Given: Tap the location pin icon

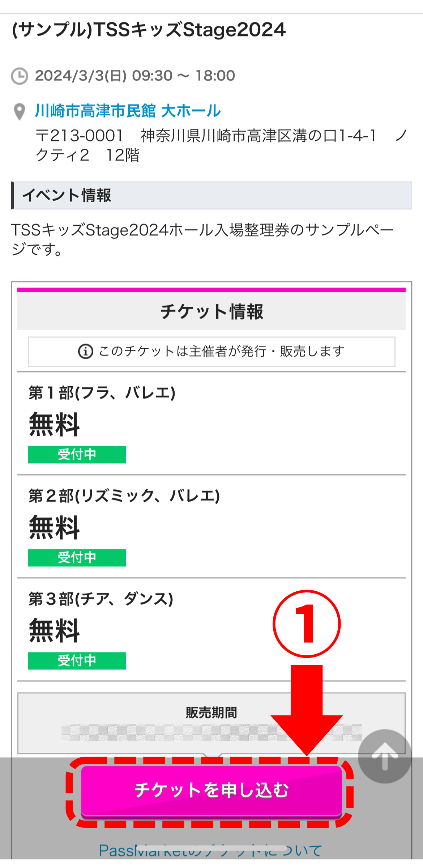Looking at the screenshot, I should pos(20,111).
